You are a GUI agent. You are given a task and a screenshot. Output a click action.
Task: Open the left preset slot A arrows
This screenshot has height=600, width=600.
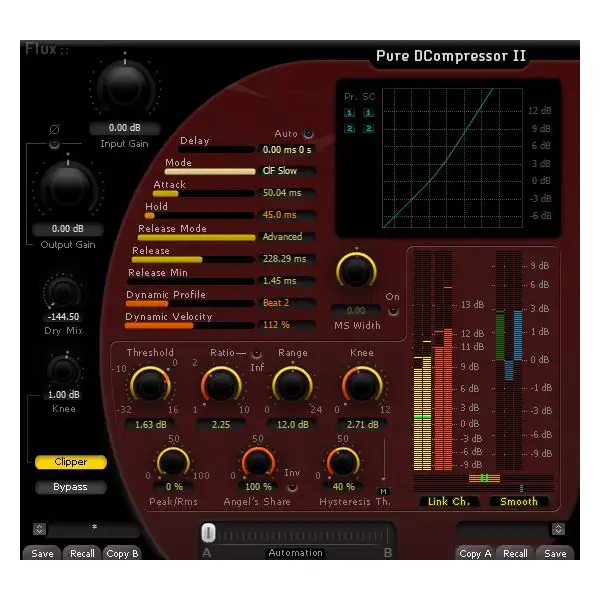(39, 528)
